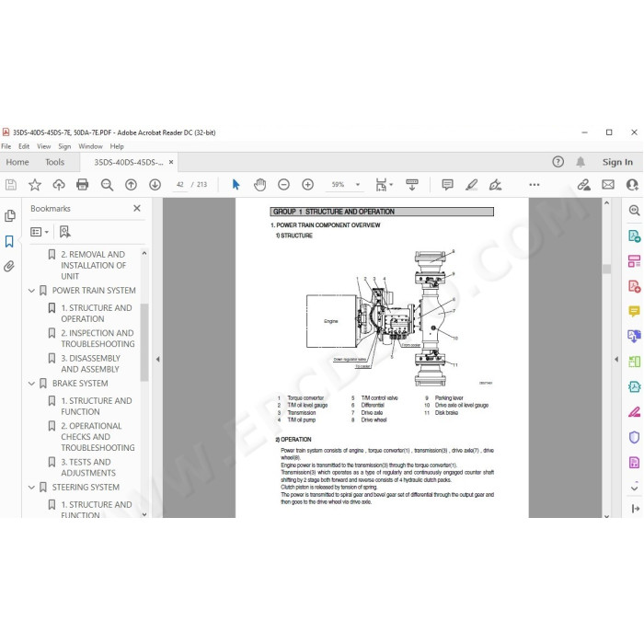Upload the file to cloud storage

(59, 185)
